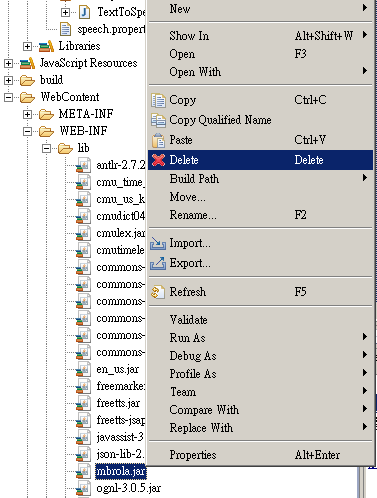Expand the build folder node
Image resolution: width=377 pixels, height=498 pixels.
[x=8, y=80]
